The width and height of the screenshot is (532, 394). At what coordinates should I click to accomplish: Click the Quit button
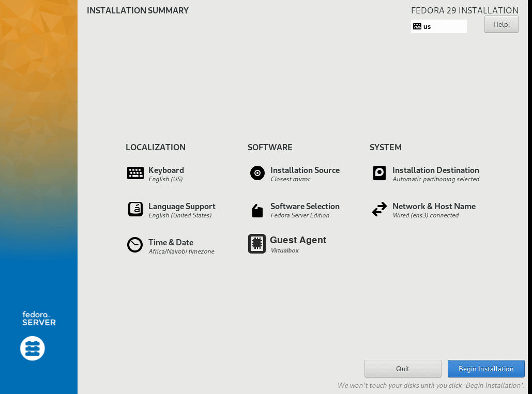pyautogui.click(x=403, y=369)
